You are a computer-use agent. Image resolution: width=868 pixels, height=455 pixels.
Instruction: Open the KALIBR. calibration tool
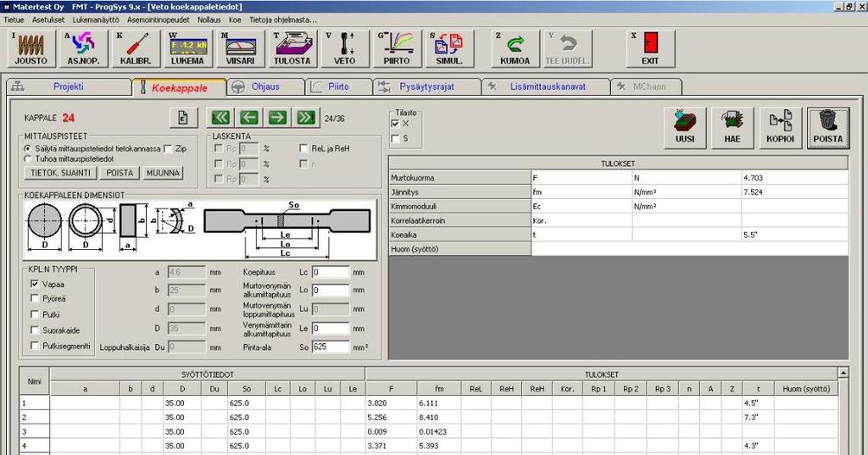[x=136, y=48]
